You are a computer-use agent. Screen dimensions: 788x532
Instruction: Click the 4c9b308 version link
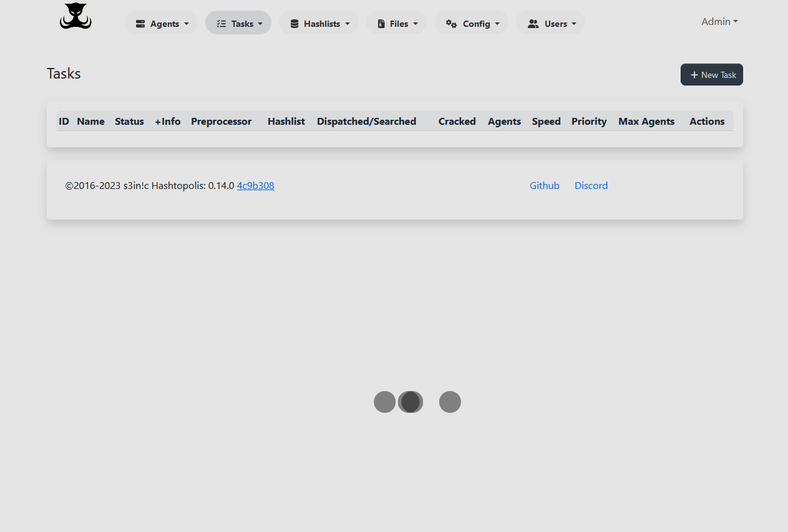click(255, 185)
